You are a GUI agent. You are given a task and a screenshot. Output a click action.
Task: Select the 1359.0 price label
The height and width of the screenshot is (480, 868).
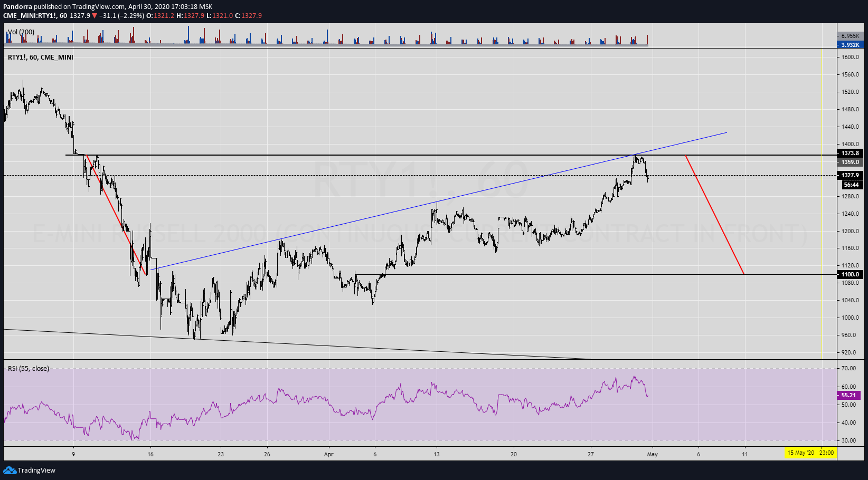tap(850, 162)
